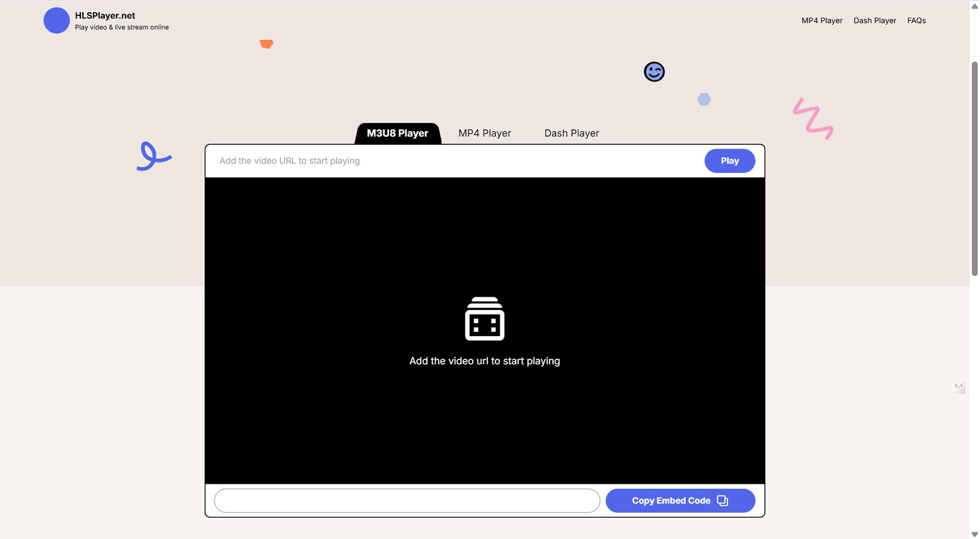
Task: Click the blue Play button
Action: pyautogui.click(x=730, y=161)
